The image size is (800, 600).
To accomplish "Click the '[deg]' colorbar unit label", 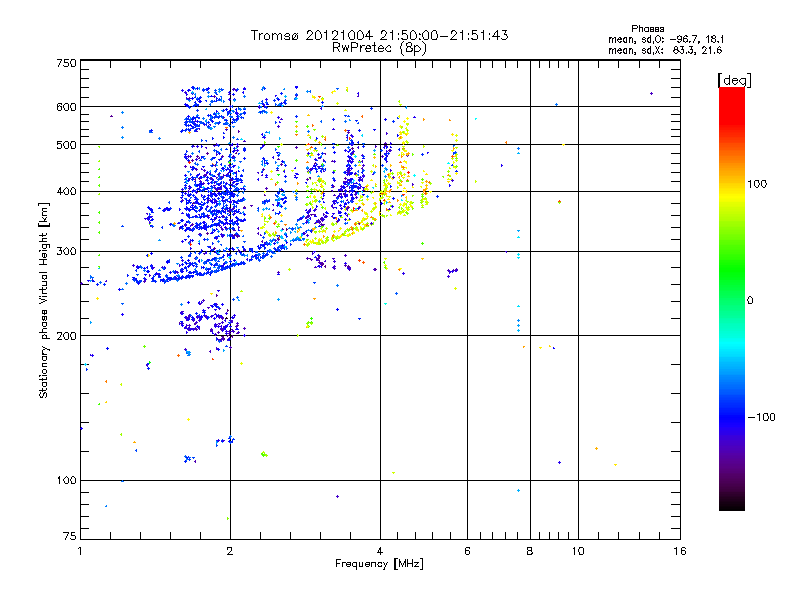I will tap(734, 80).
